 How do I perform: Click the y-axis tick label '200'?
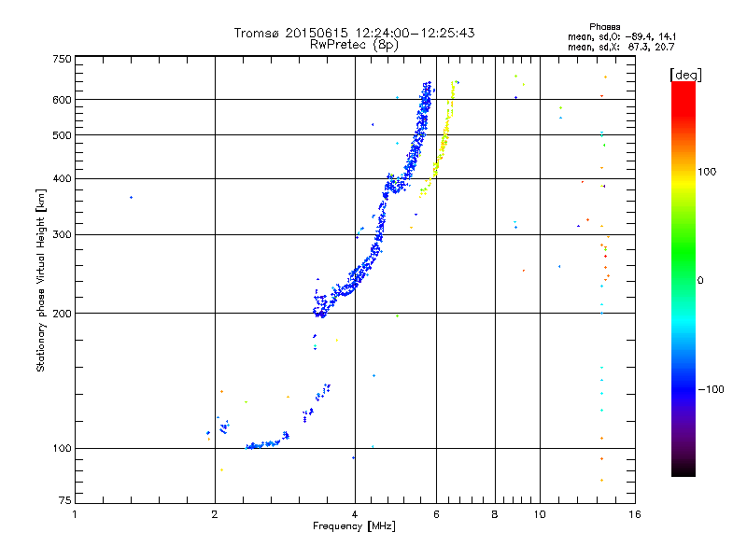62,314
